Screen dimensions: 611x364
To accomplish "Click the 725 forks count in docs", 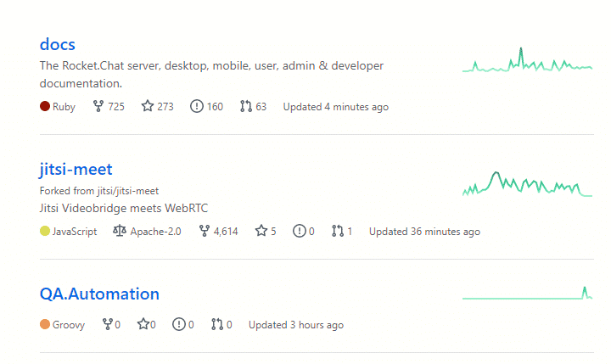I will [x=116, y=107].
